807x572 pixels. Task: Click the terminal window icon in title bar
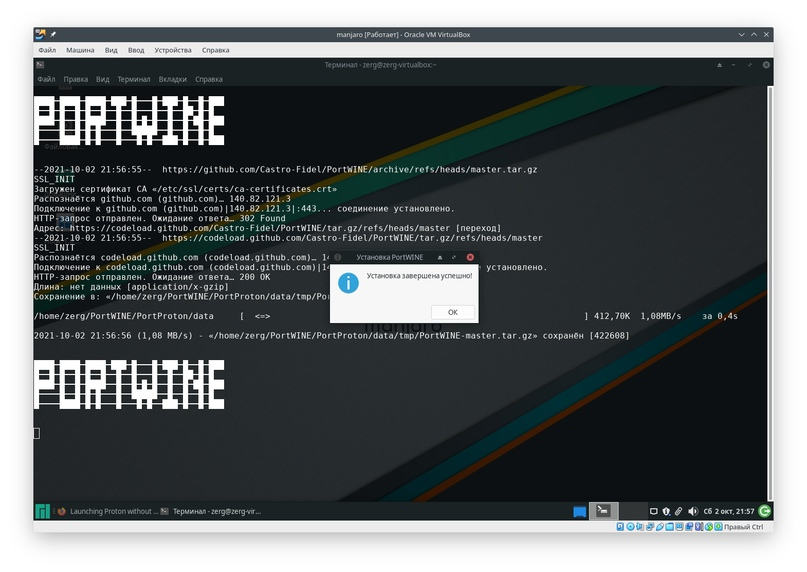40,64
